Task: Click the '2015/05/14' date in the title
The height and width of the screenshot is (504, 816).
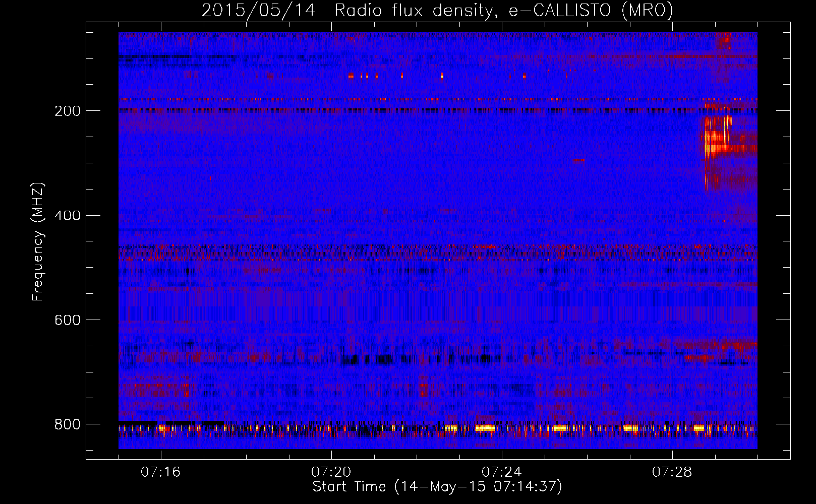Action: point(258,11)
